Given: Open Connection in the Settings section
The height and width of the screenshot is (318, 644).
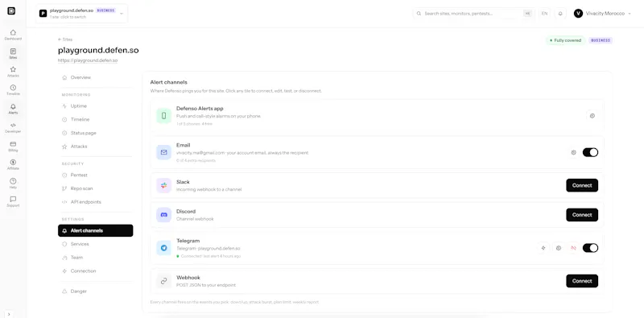Looking at the screenshot, I should pyautogui.click(x=95, y=271).
